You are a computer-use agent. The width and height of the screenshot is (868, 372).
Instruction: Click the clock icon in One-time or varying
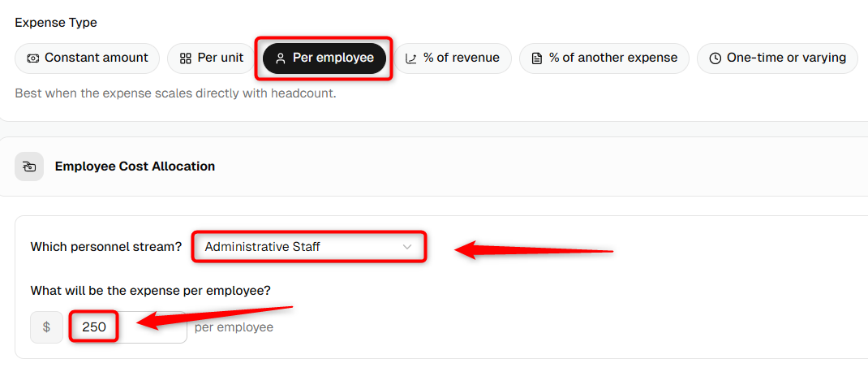pyautogui.click(x=715, y=58)
